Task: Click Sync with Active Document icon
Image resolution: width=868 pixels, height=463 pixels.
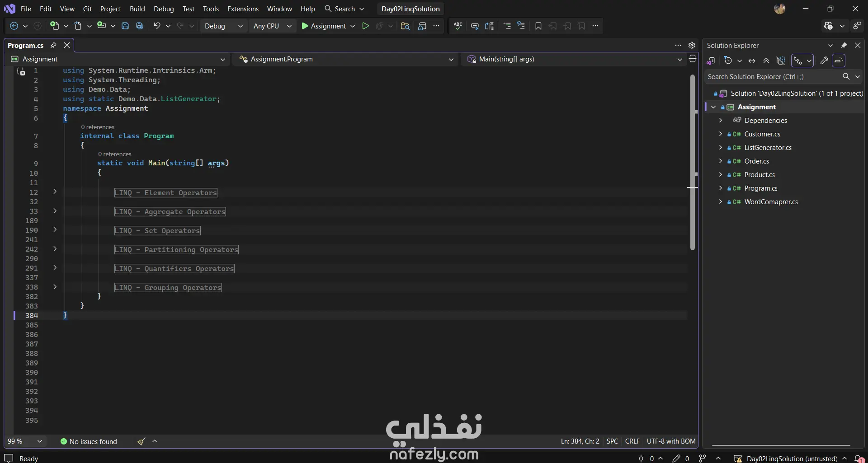Action: click(752, 61)
